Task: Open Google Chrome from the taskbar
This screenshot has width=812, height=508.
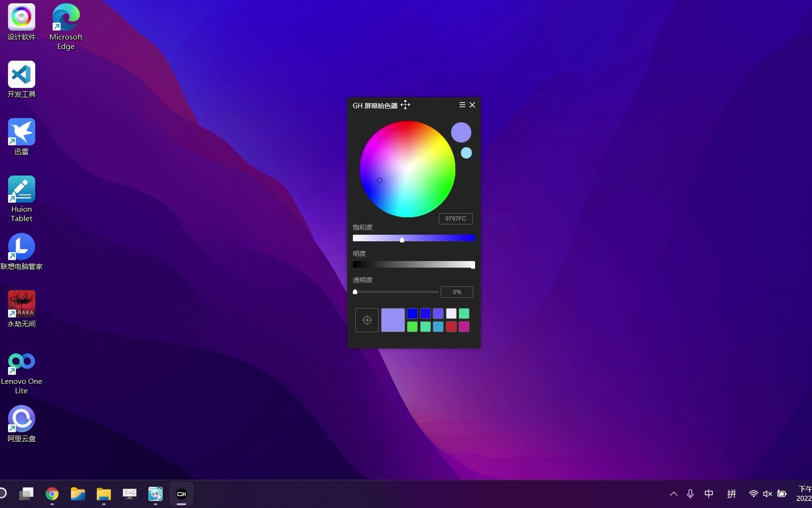Action: tap(52, 494)
